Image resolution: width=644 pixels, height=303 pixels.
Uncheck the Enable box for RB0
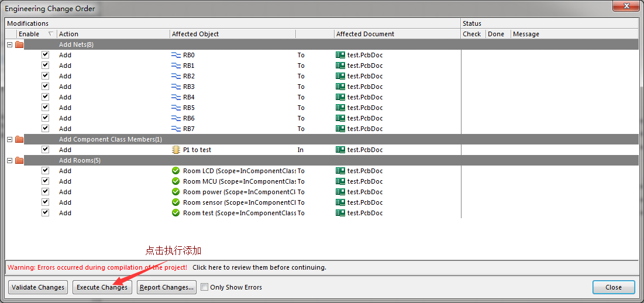pos(46,54)
